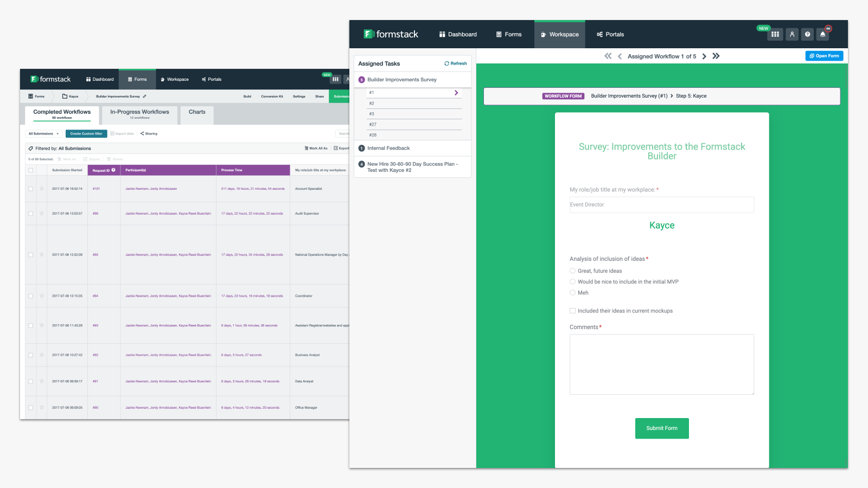868x488 pixels.
Task: Check the checkbox for row #94
Action: (31, 296)
